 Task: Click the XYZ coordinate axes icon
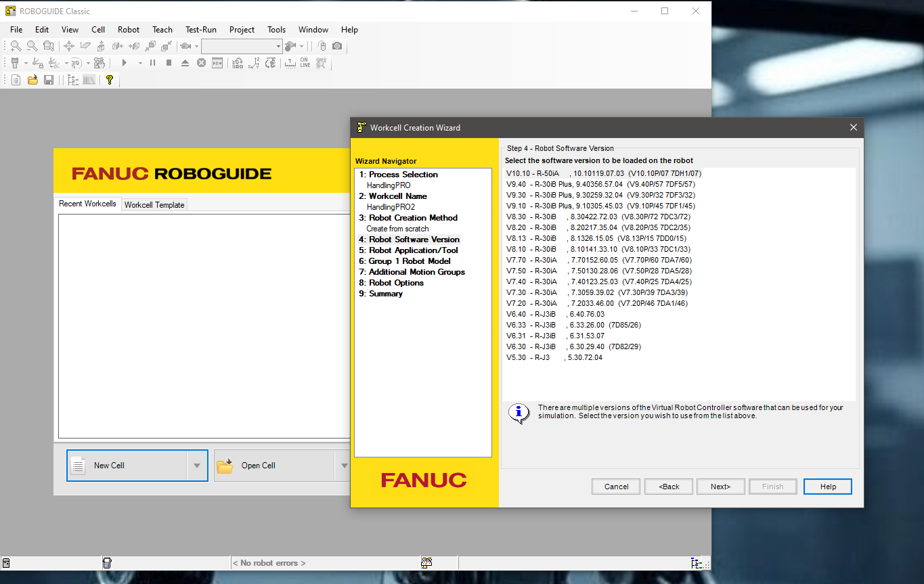(254, 63)
